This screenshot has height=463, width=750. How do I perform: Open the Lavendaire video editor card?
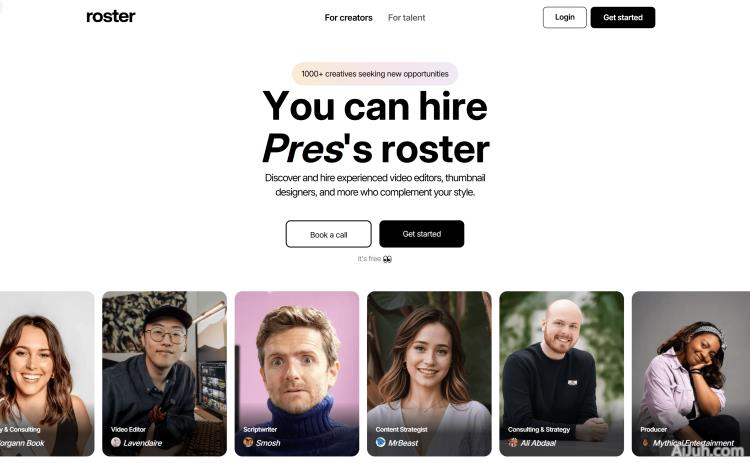pyautogui.click(x=165, y=374)
